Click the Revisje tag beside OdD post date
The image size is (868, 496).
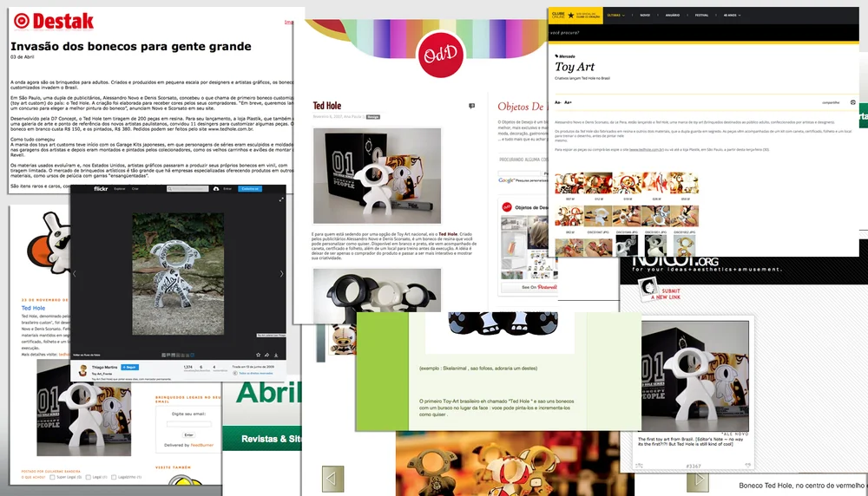[373, 117]
